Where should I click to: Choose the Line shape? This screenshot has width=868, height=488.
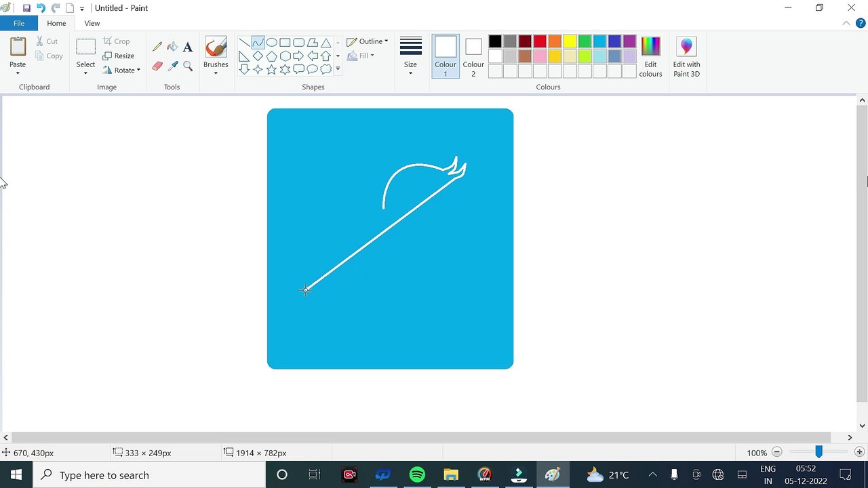click(x=244, y=42)
